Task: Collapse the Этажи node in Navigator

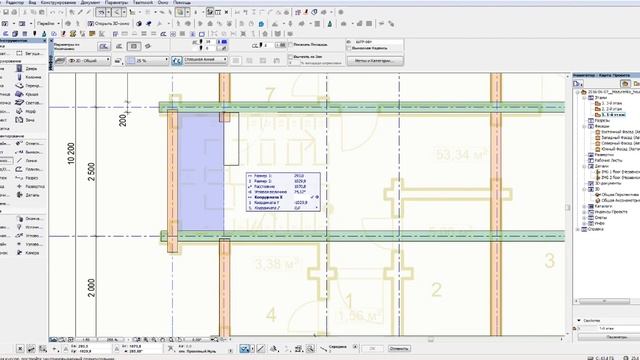Action: (584, 98)
